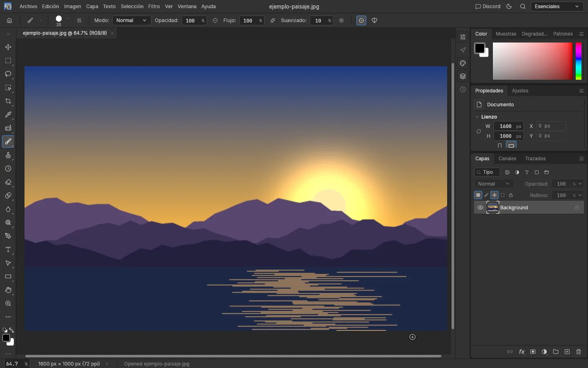The height and width of the screenshot is (368, 588).
Task: Toggle lock image pixels brush button
Action: (486, 195)
